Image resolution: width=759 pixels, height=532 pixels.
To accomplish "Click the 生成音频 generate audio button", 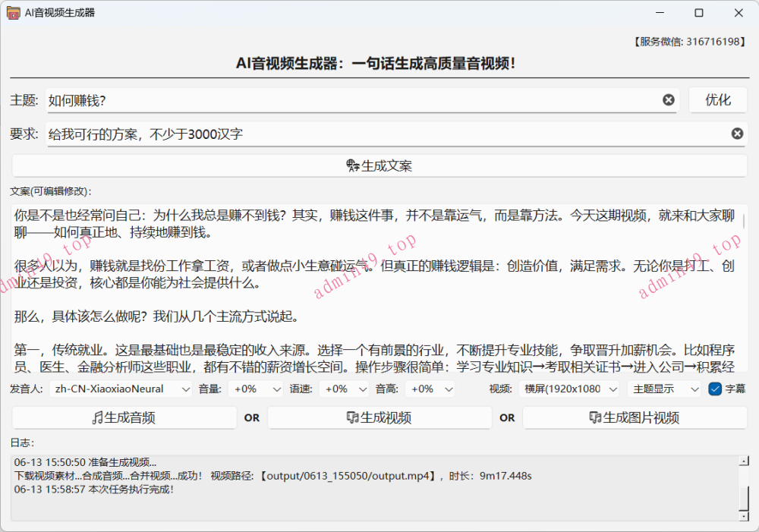I will click(124, 417).
